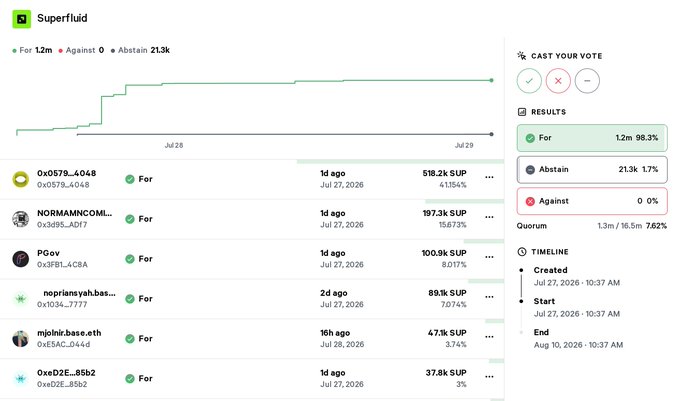680x401 pixels.
Task: Click green check icon in For result
Action: (530, 138)
